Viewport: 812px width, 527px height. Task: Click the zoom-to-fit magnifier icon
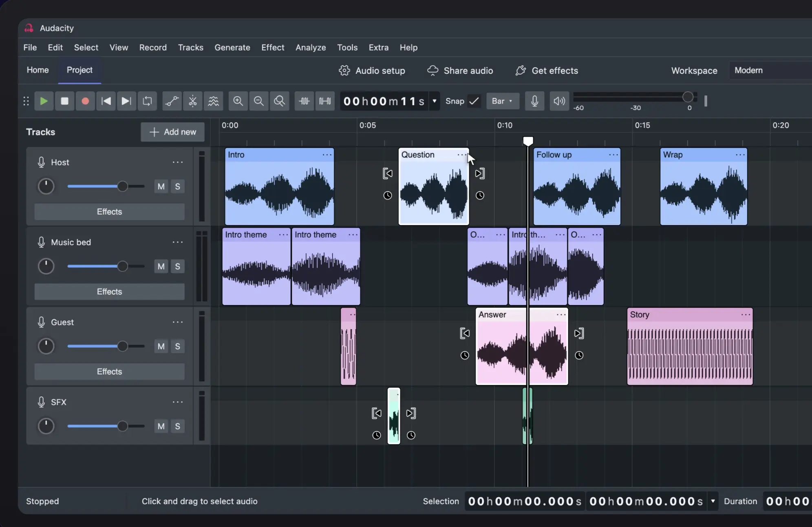[x=280, y=101]
